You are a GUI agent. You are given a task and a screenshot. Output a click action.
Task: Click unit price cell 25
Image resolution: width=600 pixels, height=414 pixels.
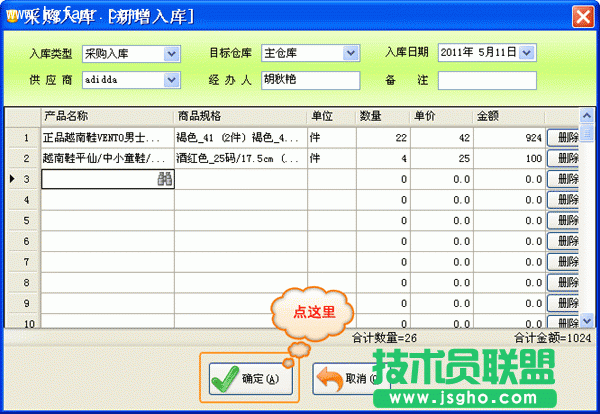tap(442, 158)
